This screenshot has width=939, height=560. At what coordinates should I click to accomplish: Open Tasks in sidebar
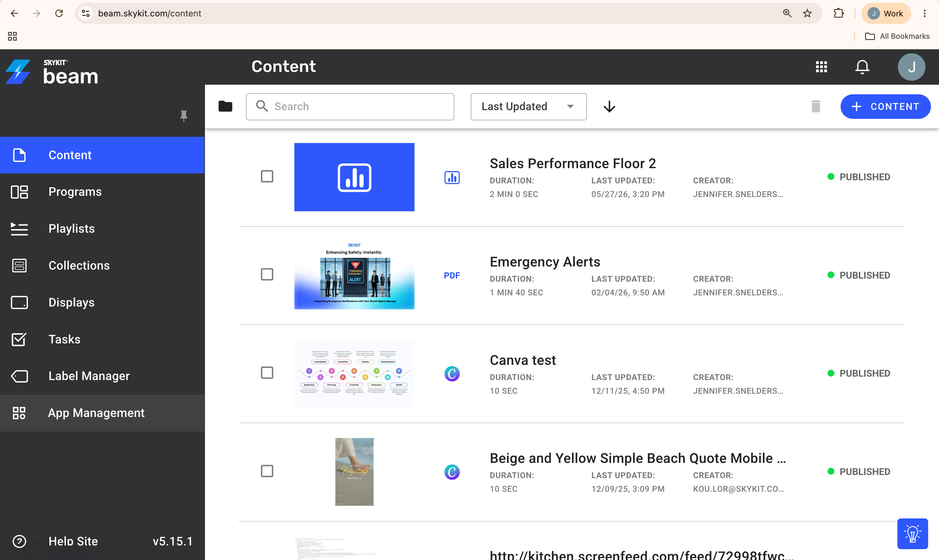[x=102, y=339]
